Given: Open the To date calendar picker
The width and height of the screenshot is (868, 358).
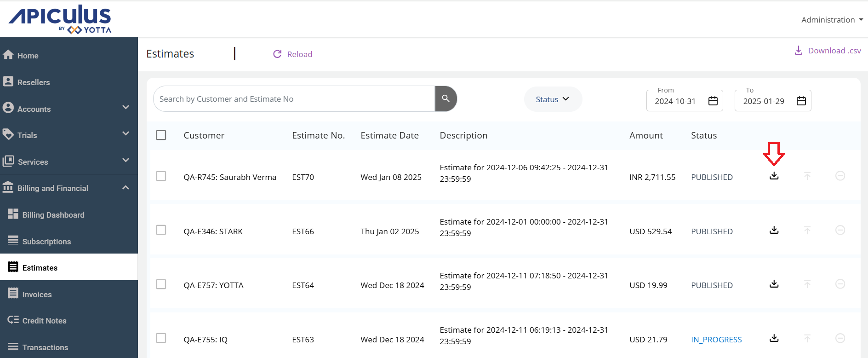Looking at the screenshot, I should (x=801, y=101).
